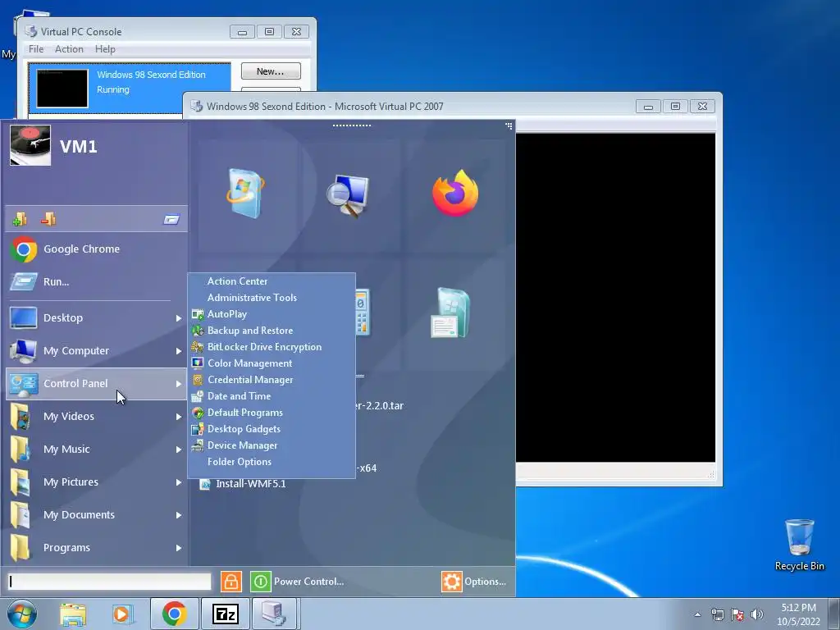840x630 pixels.
Task: Click the teal document folder tile
Action: [450, 313]
